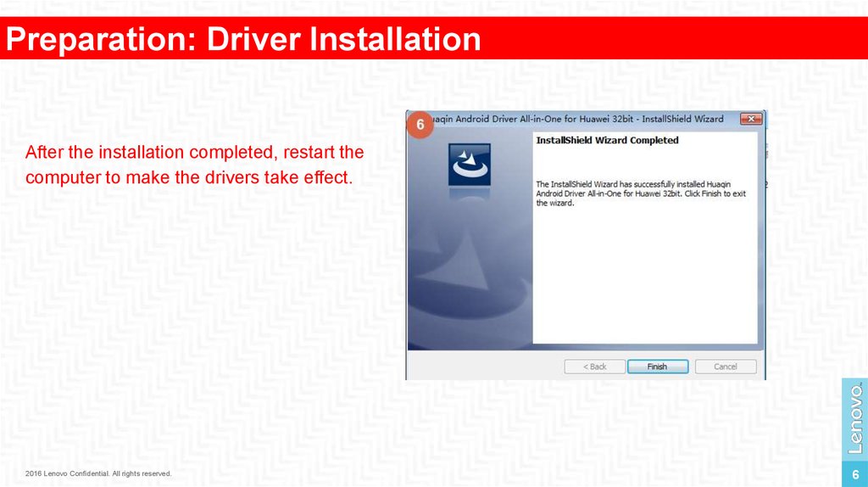Click the successfully installed message text

tap(641, 193)
